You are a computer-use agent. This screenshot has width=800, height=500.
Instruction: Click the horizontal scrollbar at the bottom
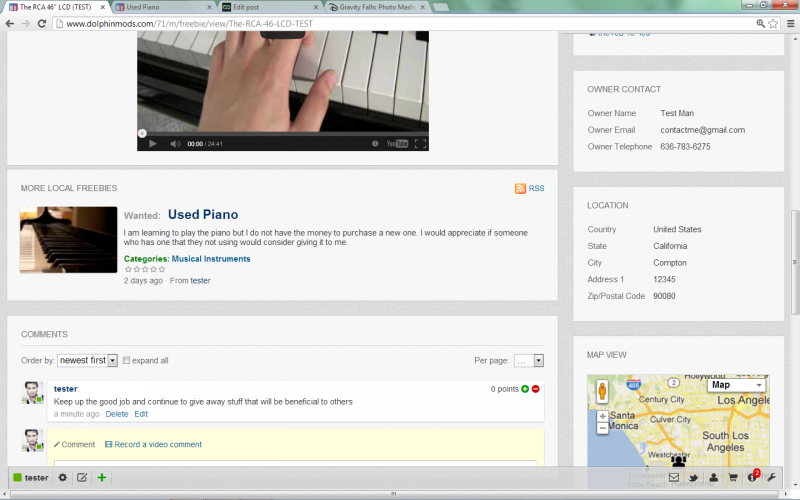click(x=393, y=494)
